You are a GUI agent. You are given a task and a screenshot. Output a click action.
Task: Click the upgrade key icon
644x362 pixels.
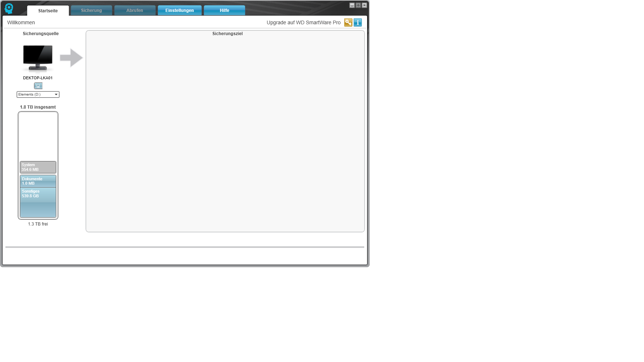(x=348, y=22)
